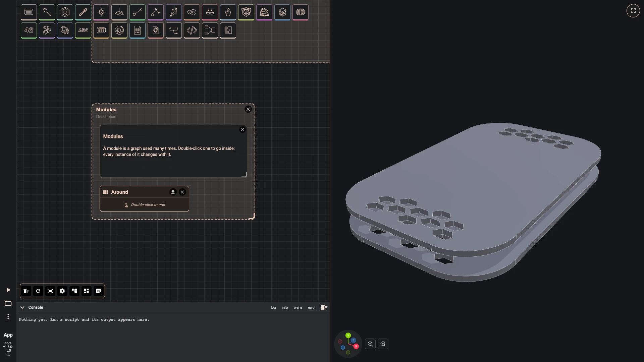Click the number 42 node icon
644x362 pixels.
pyautogui.click(x=29, y=30)
